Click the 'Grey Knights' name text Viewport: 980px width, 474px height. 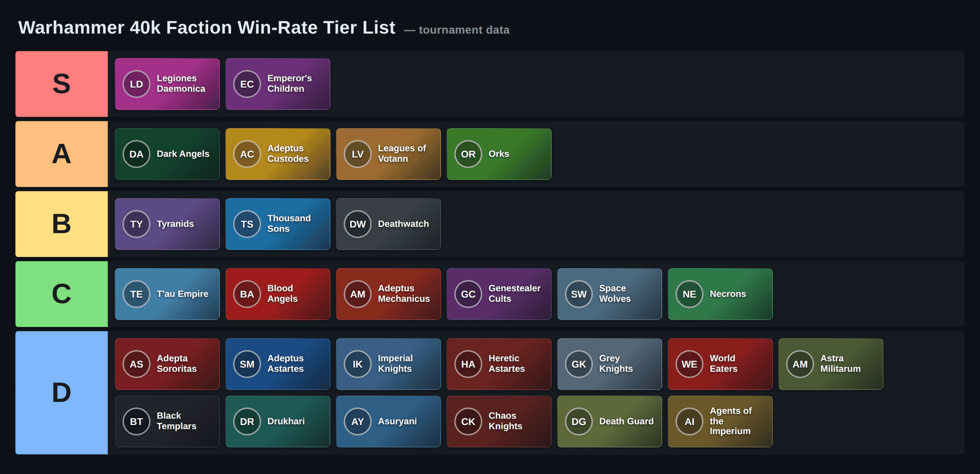coord(616,363)
